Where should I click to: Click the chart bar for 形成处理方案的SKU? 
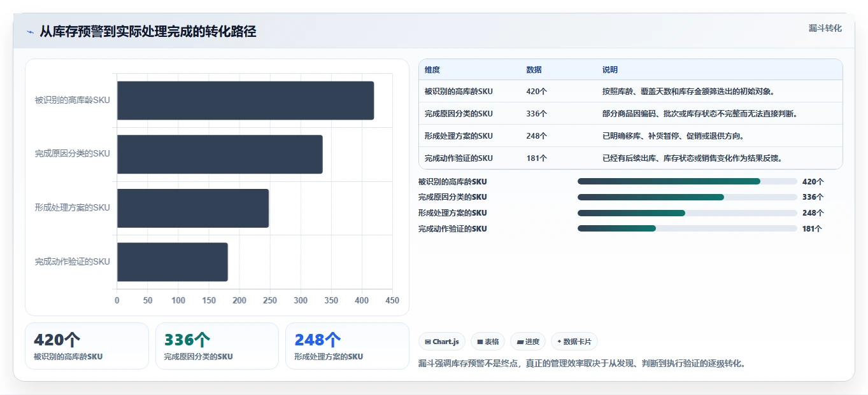[193, 208]
